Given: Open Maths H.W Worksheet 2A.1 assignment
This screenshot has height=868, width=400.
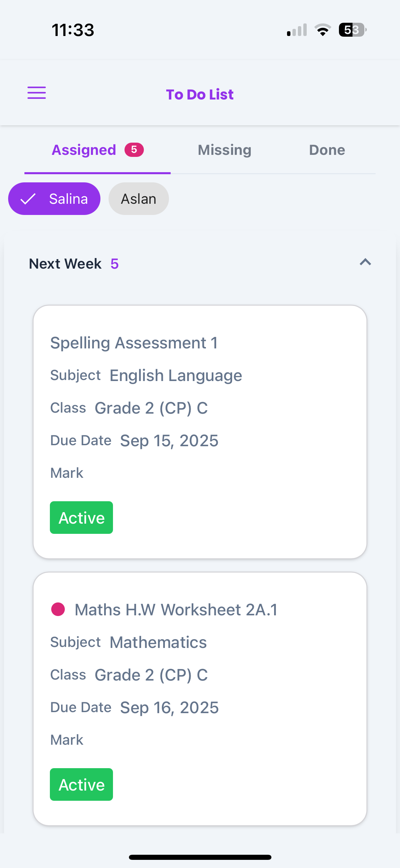Looking at the screenshot, I should click(x=176, y=610).
